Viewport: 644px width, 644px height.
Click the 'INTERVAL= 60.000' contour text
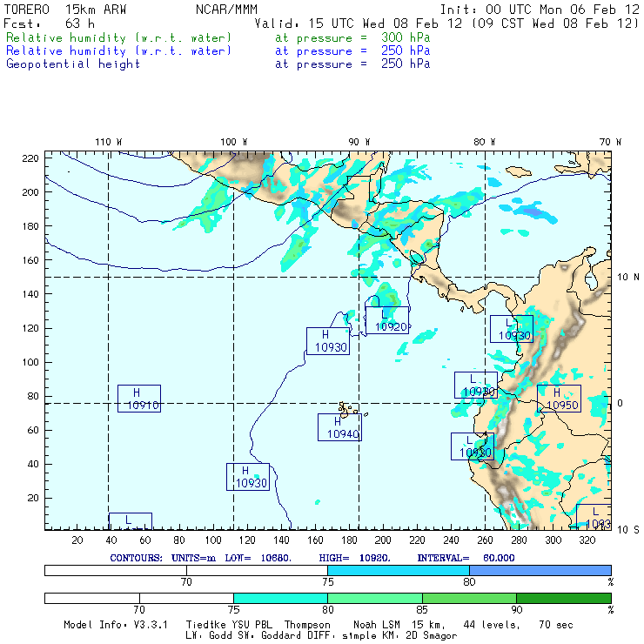(x=466, y=558)
